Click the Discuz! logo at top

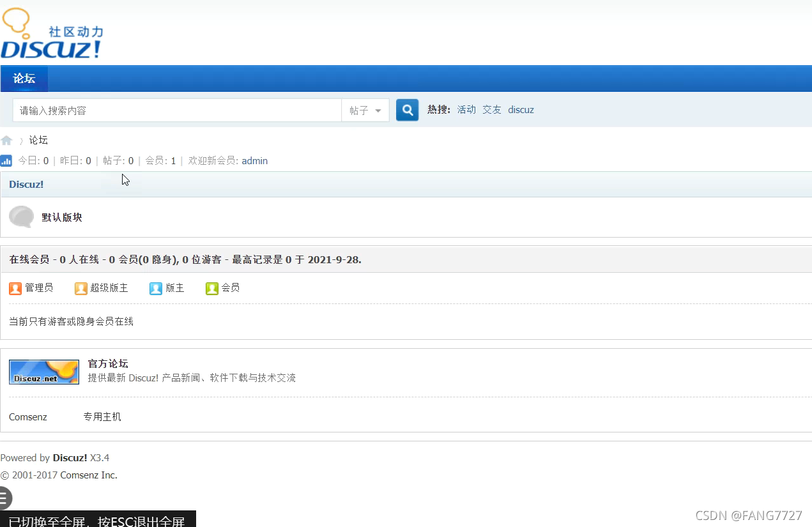(x=52, y=34)
